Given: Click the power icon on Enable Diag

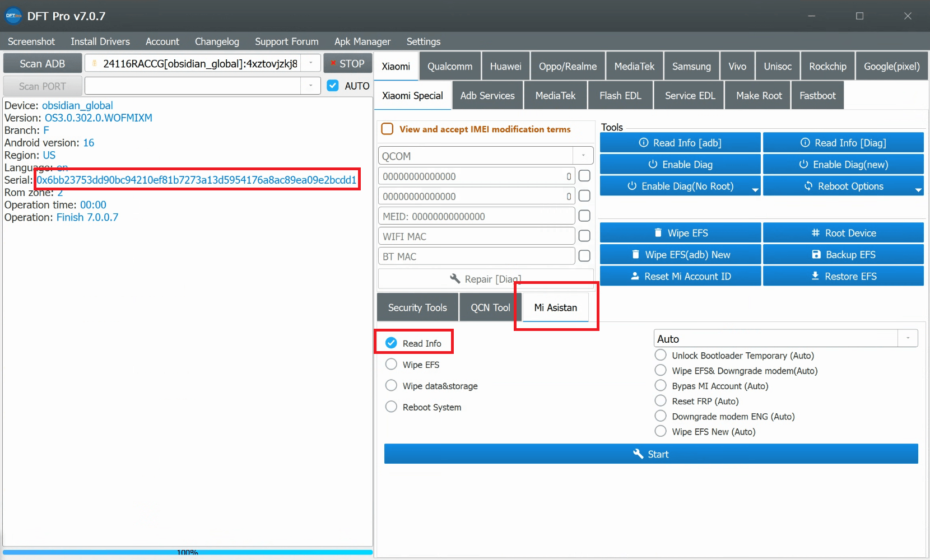Looking at the screenshot, I should click(653, 164).
